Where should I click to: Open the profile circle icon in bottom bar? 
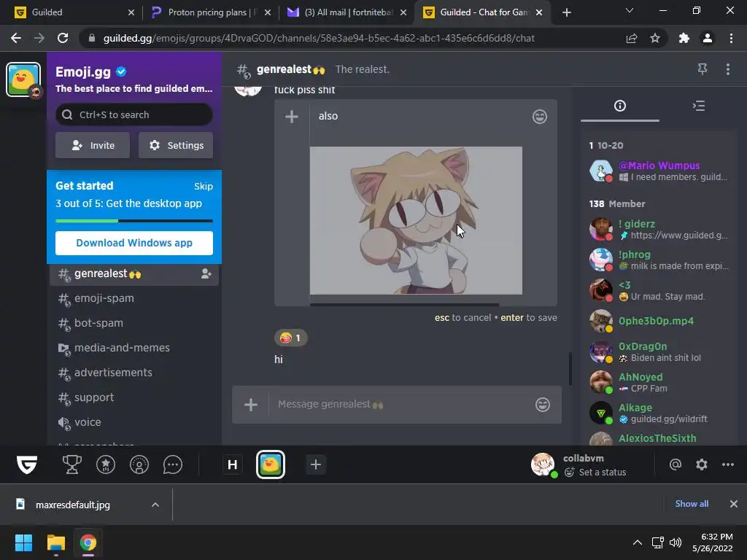point(139,464)
